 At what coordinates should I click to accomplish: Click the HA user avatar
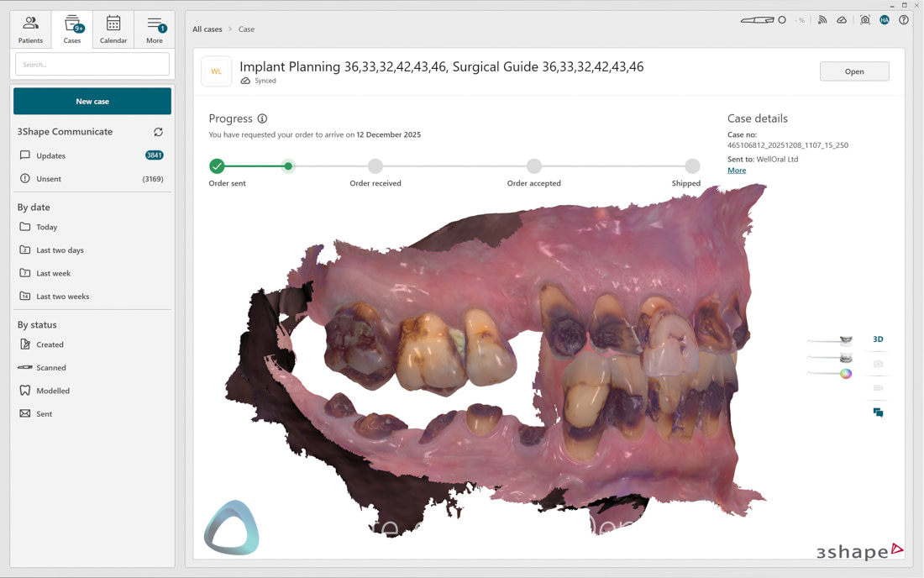pos(885,19)
